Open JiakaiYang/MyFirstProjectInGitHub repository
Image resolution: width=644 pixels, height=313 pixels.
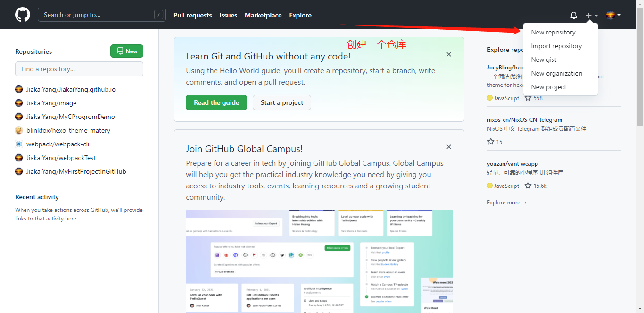tap(76, 171)
